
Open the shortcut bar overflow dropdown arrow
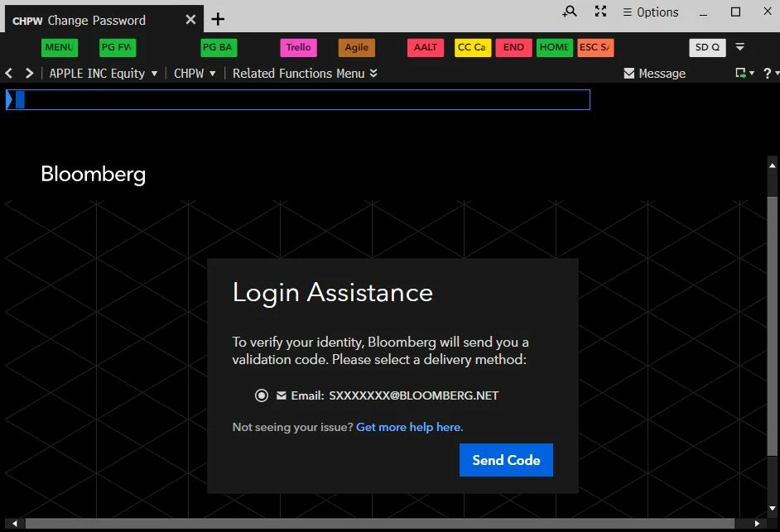click(740, 47)
